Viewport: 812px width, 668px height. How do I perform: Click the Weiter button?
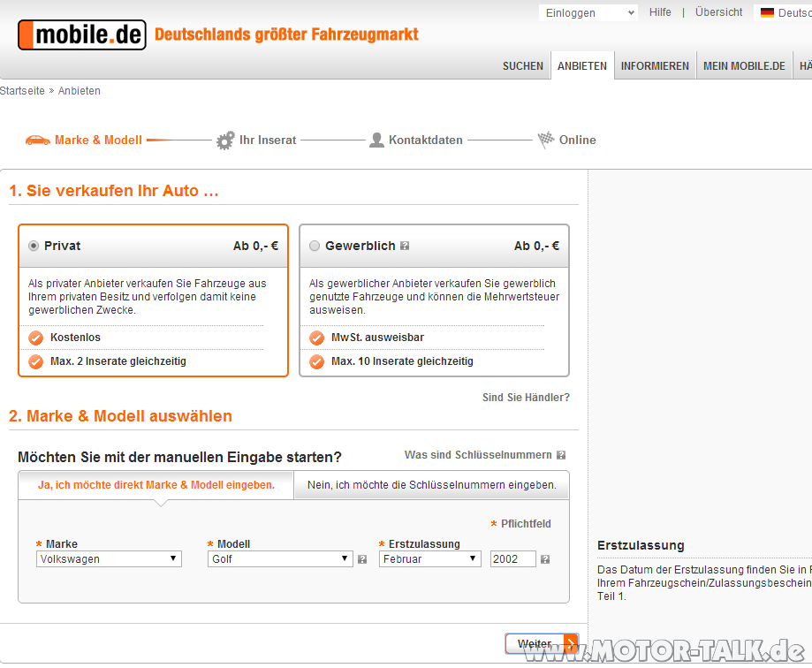tap(542, 643)
